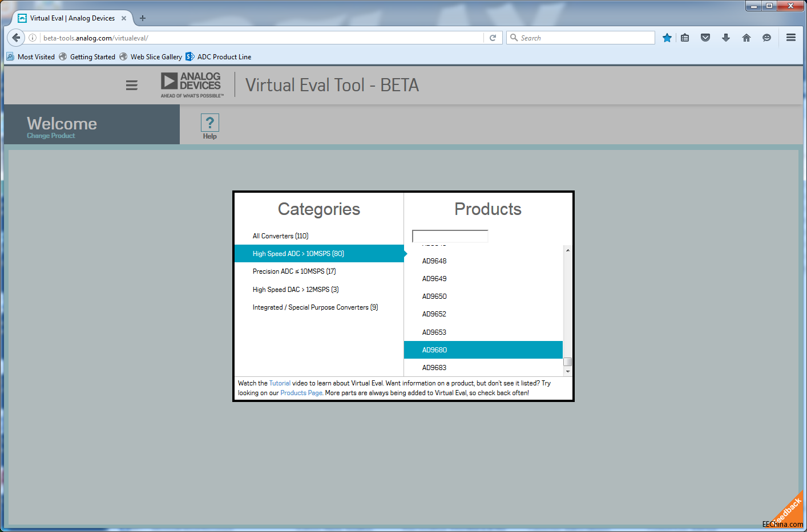
Task: Open the Web Slice Gallery bookmark
Action: pyautogui.click(x=151, y=57)
